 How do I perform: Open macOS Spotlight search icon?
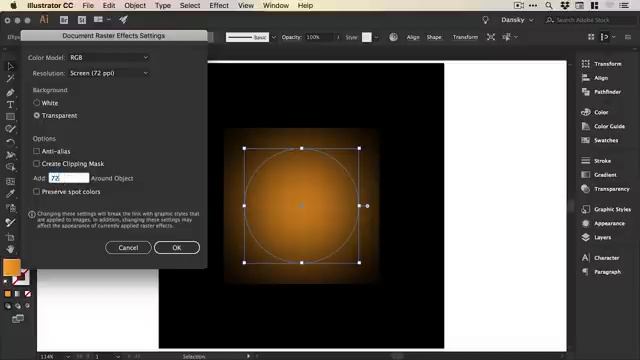pos(549,5)
